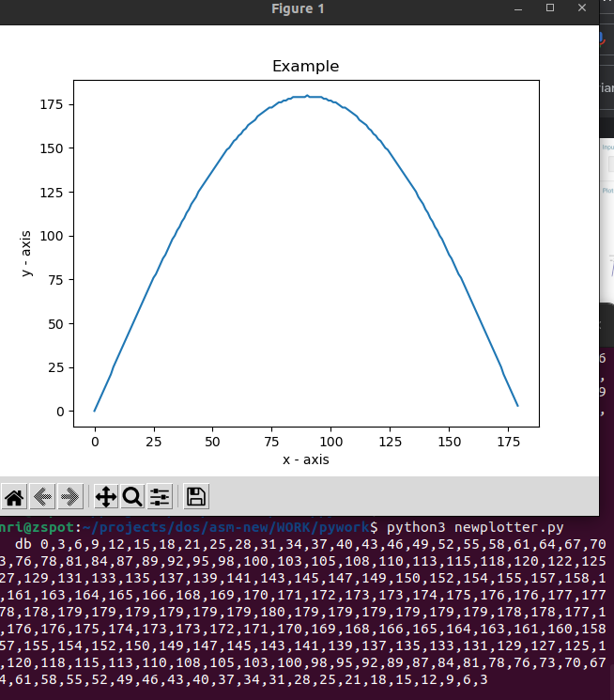This screenshot has width=614, height=700.
Task: Click the peak of the blue curve
Action: 307,96
